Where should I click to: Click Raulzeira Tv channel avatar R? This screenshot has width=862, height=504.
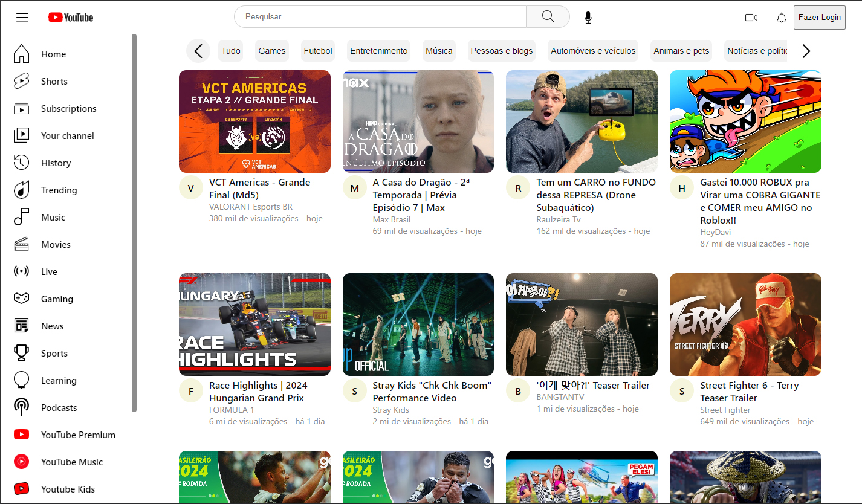pyautogui.click(x=518, y=188)
